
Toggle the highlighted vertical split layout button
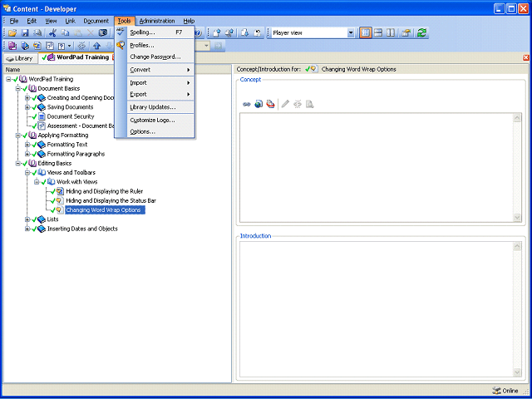[366, 33]
